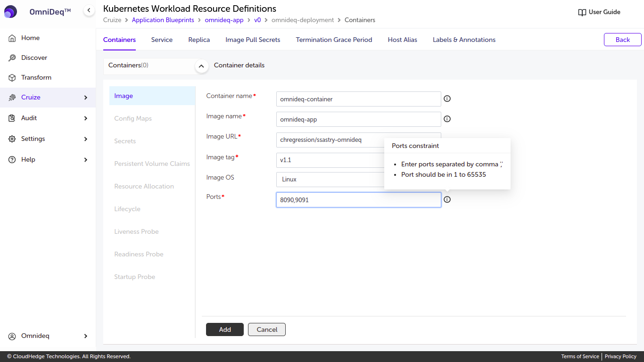This screenshot has height=362, width=644.
Task: Click the User Guide book icon
Action: click(582, 12)
